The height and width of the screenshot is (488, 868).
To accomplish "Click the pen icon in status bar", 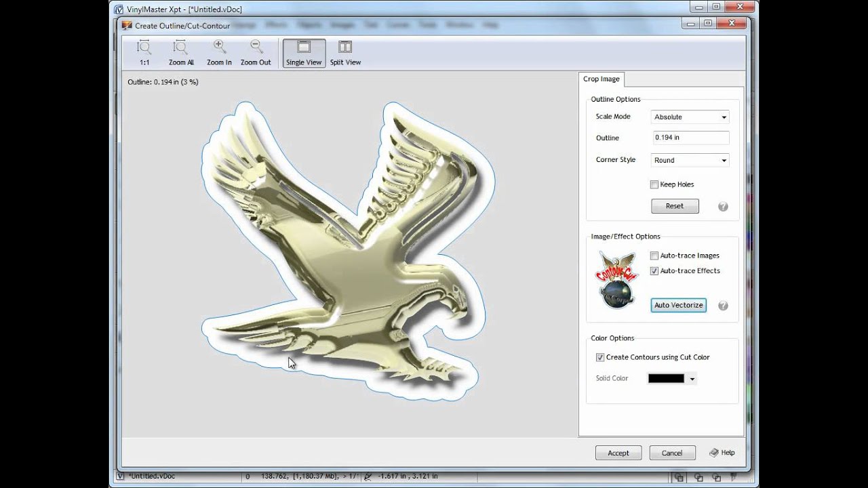I will coord(368,476).
